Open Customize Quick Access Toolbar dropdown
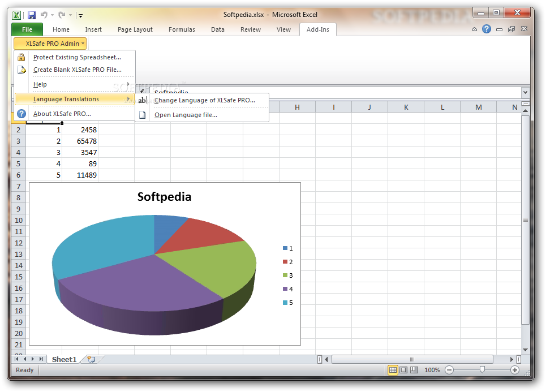Image resolution: width=546 pixels, height=392 pixels. click(x=81, y=15)
